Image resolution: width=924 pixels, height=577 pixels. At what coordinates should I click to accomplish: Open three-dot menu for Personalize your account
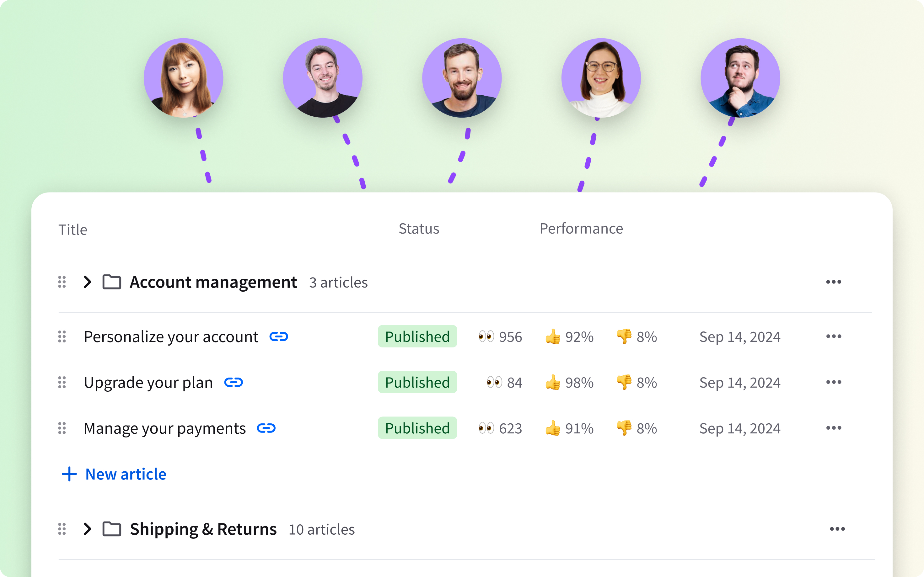(833, 336)
